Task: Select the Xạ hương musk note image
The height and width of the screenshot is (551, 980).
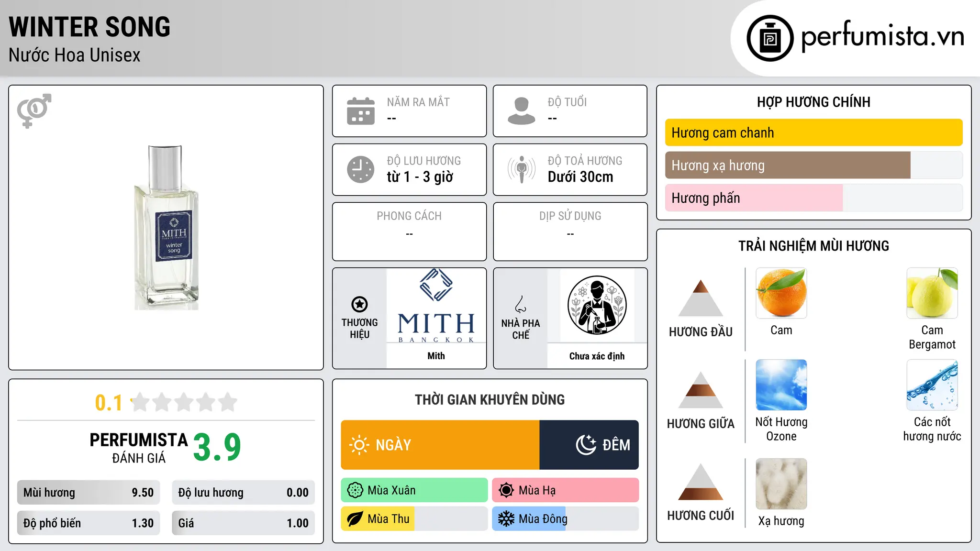Action: click(781, 484)
